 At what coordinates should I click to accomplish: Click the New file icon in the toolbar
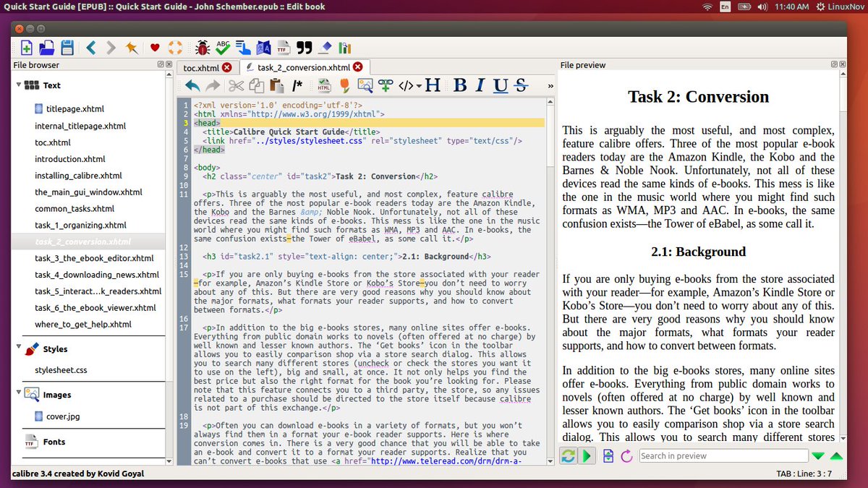pyautogui.click(x=27, y=48)
